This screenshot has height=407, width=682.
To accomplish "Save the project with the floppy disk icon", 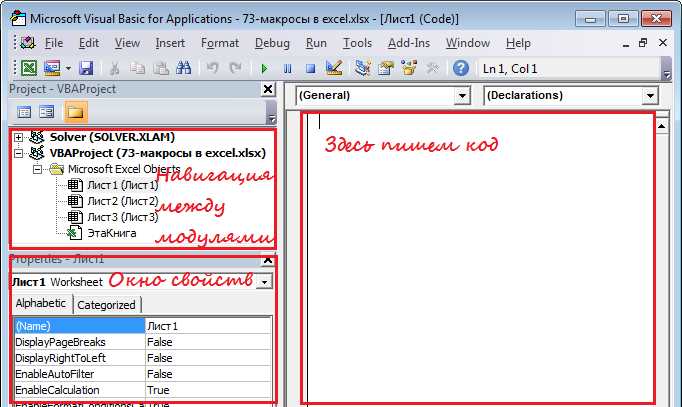I will click(x=87, y=68).
